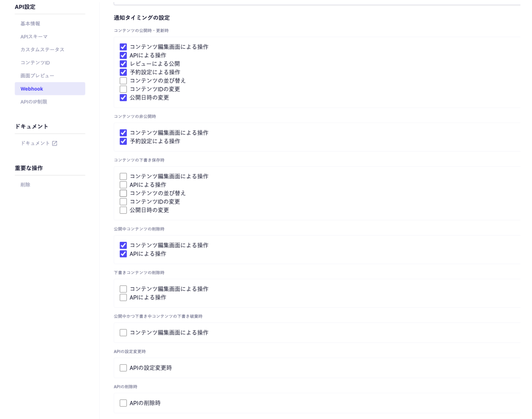Open APIのIP制限 settings
This screenshot has width=532, height=419.
pos(34,102)
